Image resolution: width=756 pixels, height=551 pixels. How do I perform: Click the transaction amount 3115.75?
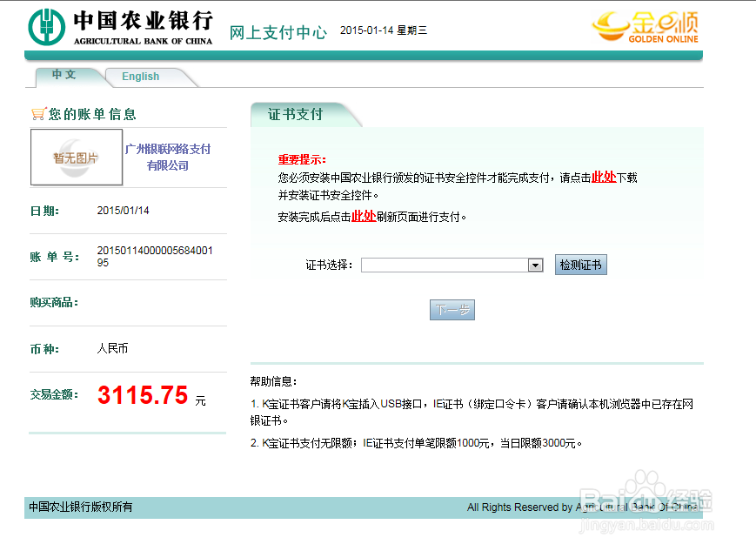pos(143,395)
